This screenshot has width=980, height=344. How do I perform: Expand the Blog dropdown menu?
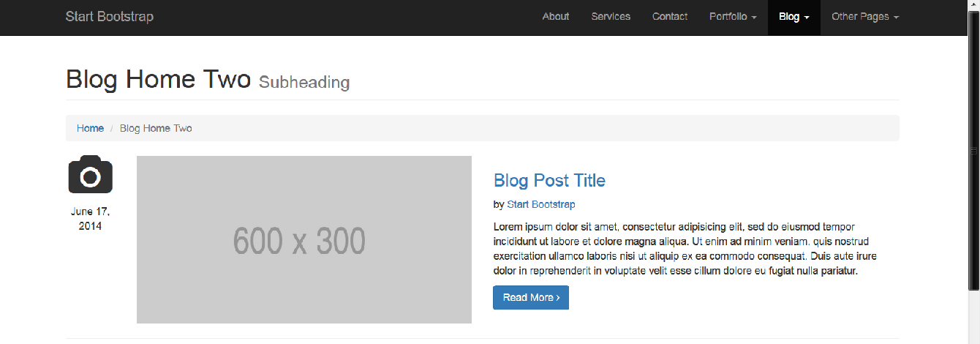click(794, 17)
